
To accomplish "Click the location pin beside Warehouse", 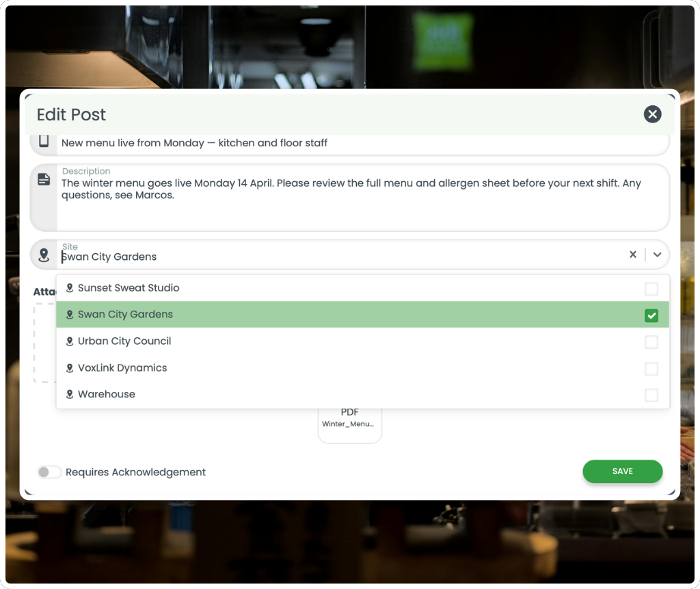I will pos(69,394).
